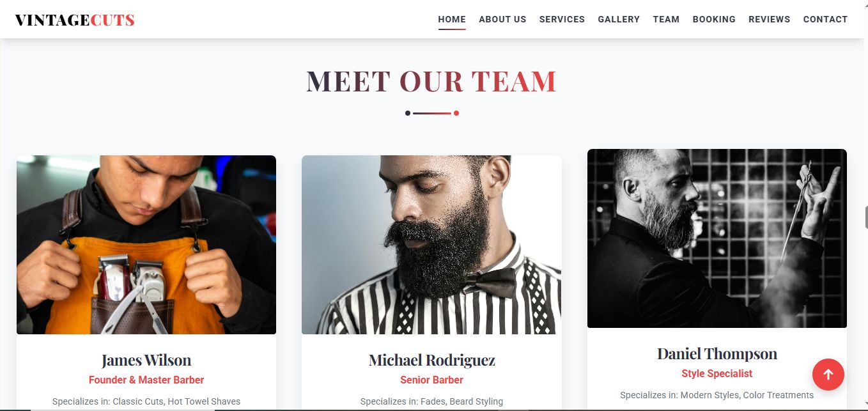Click the page's vertical scrollbar thumb
The height and width of the screenshot is (411, 868).
(866, 217)
